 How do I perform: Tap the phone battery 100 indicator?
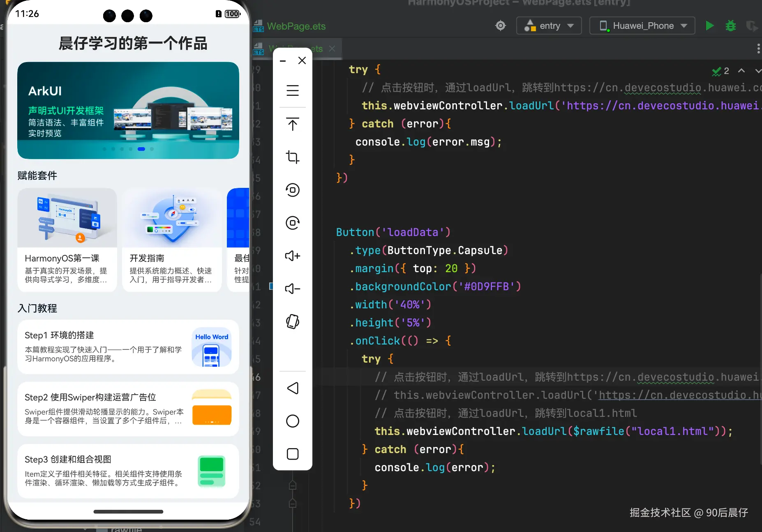(x=232, y=14)
